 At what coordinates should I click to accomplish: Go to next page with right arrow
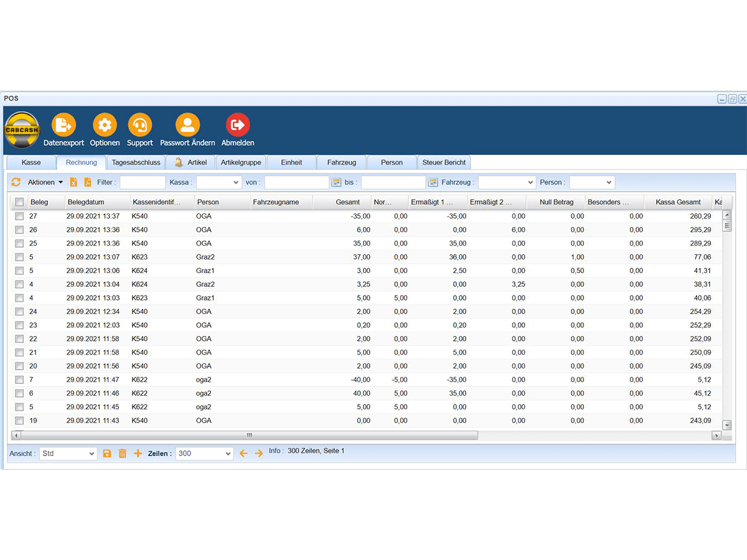(259, 454)
